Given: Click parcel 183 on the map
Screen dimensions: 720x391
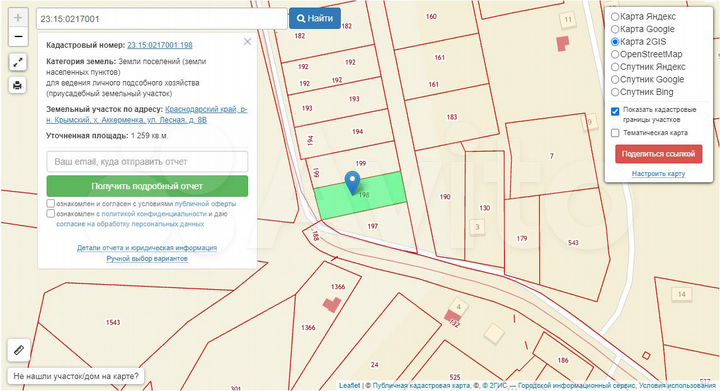Looking at the screenshot, I should 452,117.
